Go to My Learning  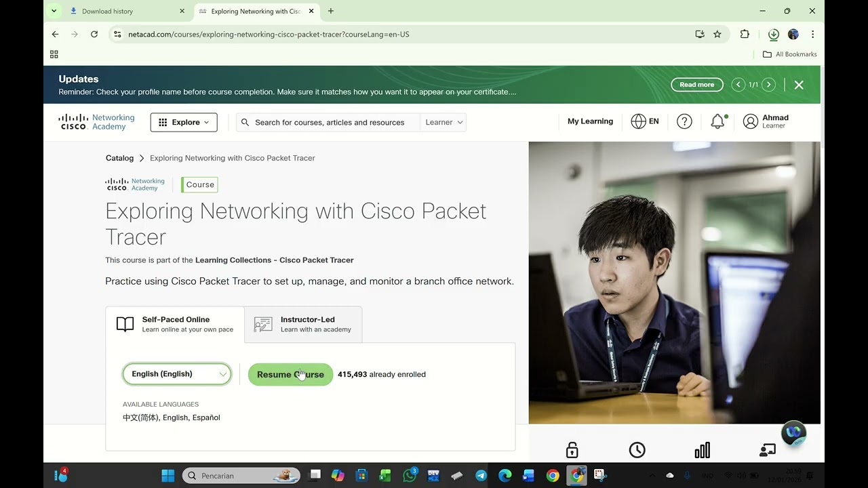pyautogui.click(x=590, y=121)
